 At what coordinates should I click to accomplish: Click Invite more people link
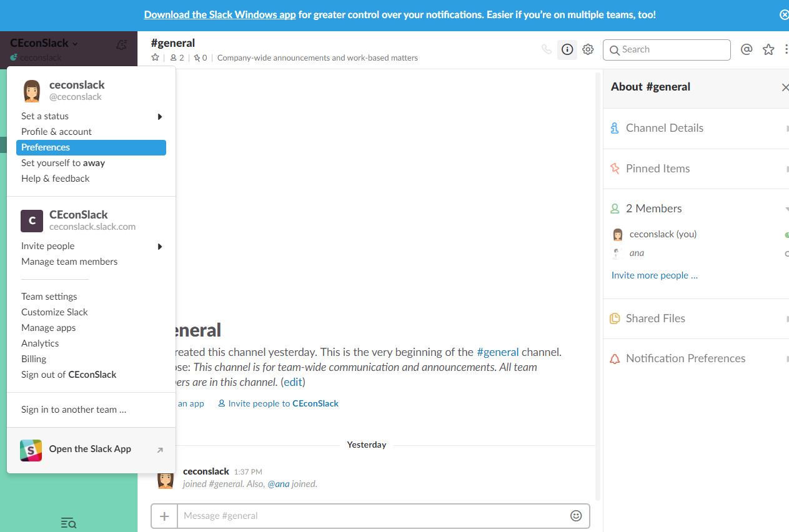655,275
